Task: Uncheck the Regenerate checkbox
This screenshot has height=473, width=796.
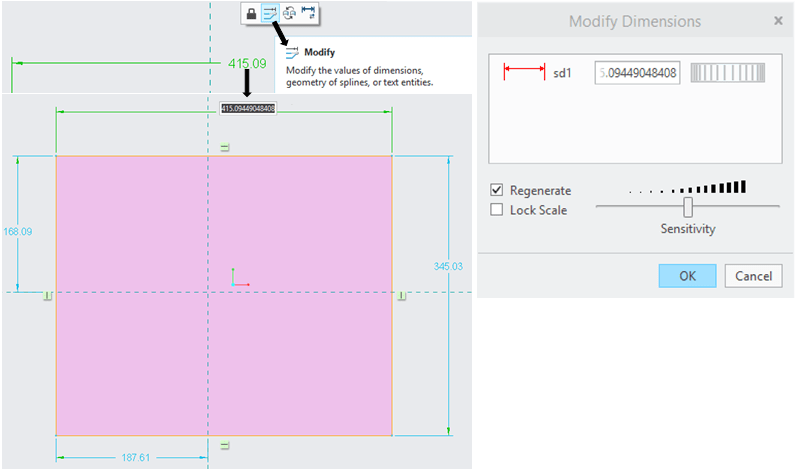Action: [497, 190]
